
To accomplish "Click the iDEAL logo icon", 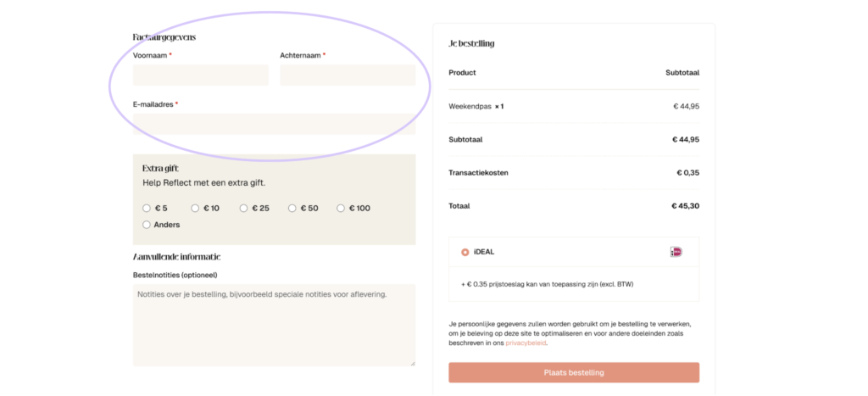I will pyautogui.click(x=676, y=252).
